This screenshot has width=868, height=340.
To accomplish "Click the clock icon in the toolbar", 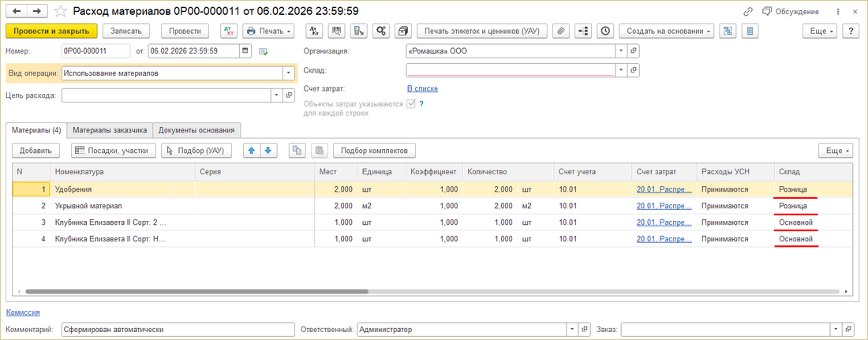I will pos(604,31).
